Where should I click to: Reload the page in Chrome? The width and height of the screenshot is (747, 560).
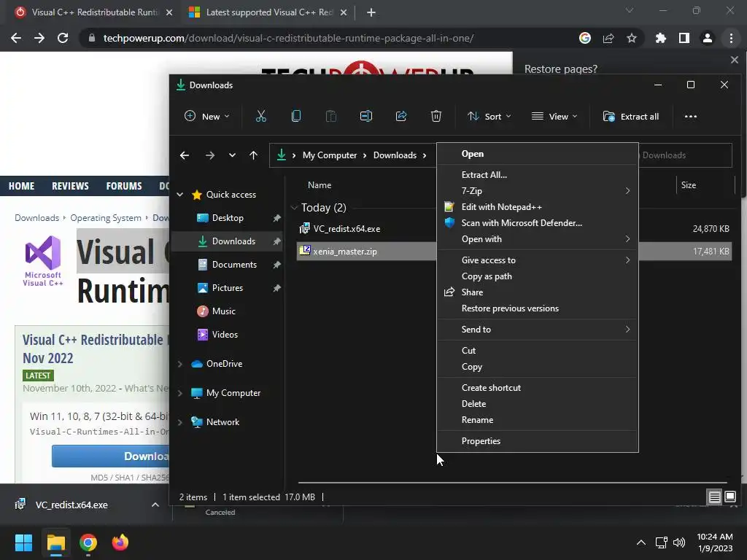click(x=63, y=38)
